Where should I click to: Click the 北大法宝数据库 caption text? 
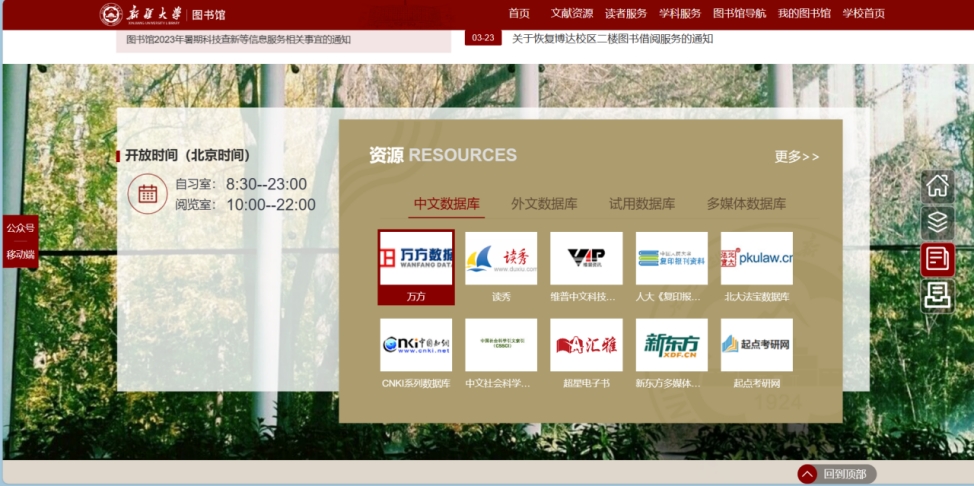(757, 297)
